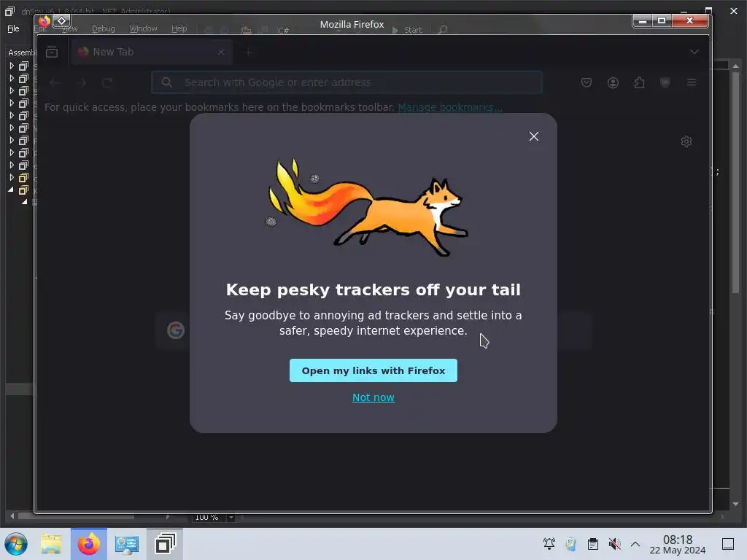Open the Firefox hamburger application menu

(692, 83)
